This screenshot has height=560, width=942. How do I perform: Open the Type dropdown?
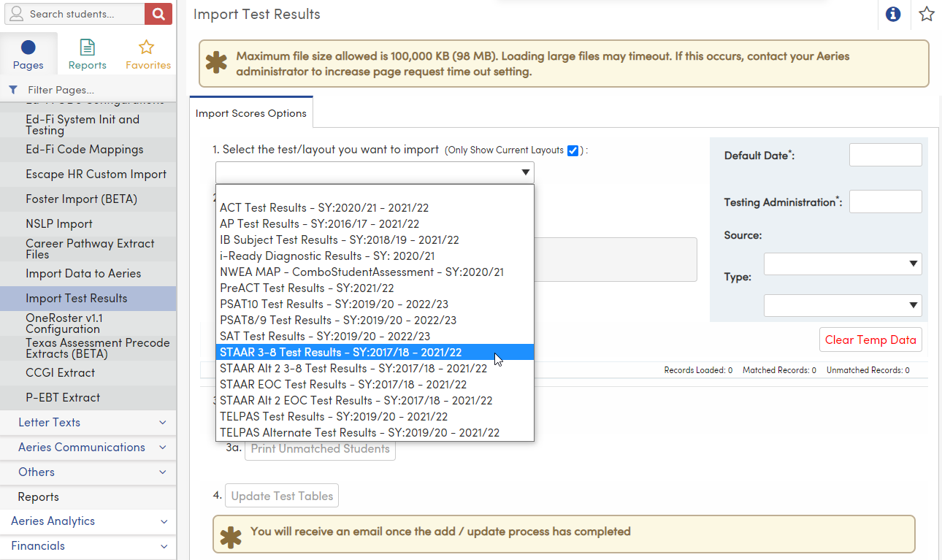843,305
